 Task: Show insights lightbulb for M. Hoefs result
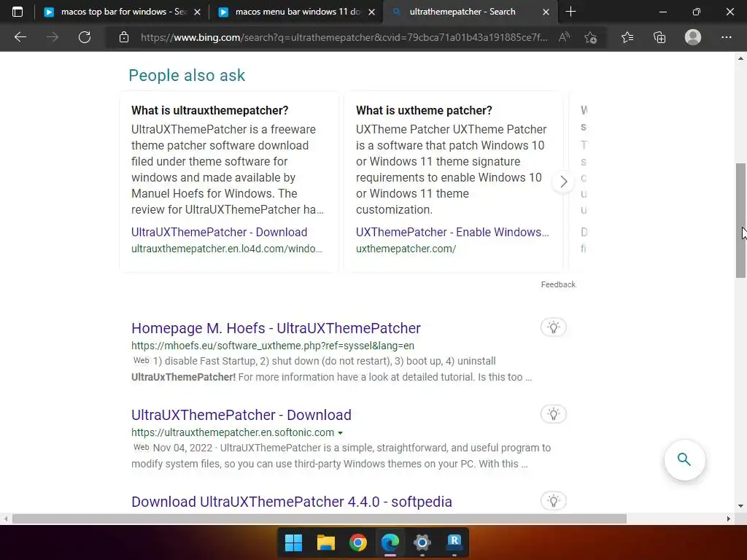(553, 327)
